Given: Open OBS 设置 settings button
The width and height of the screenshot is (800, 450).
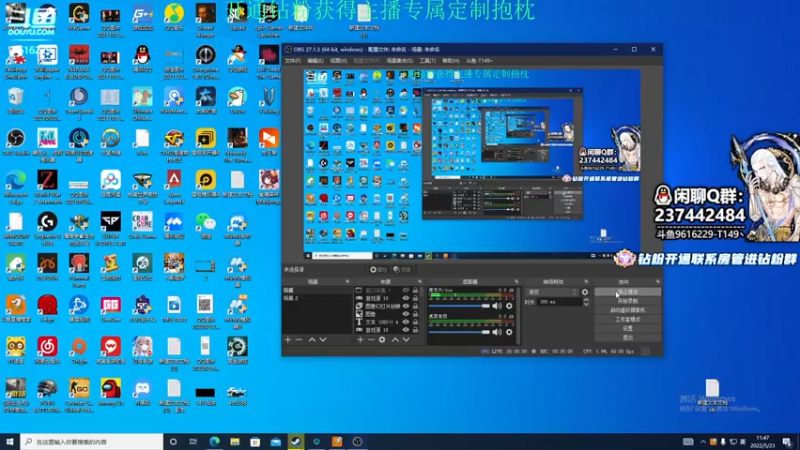Looking at the screenshot, I should (x=628, y=329).
